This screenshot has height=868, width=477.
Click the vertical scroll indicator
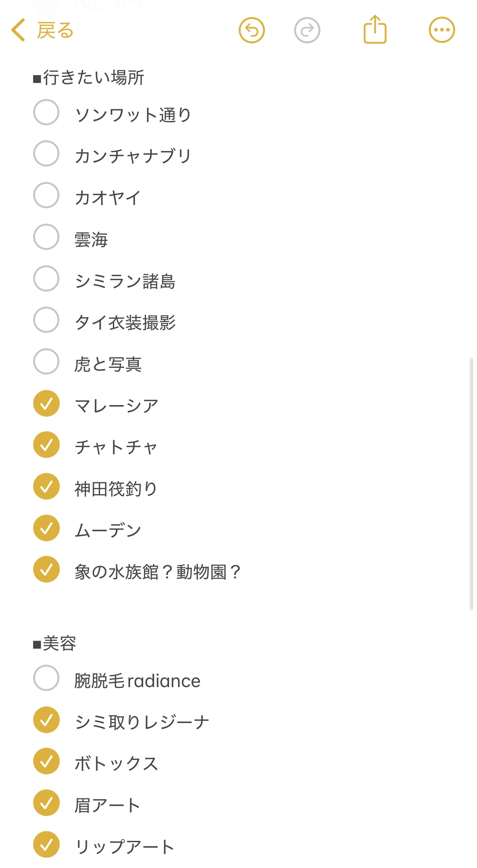pyautogui.click(x=471, y=484)
